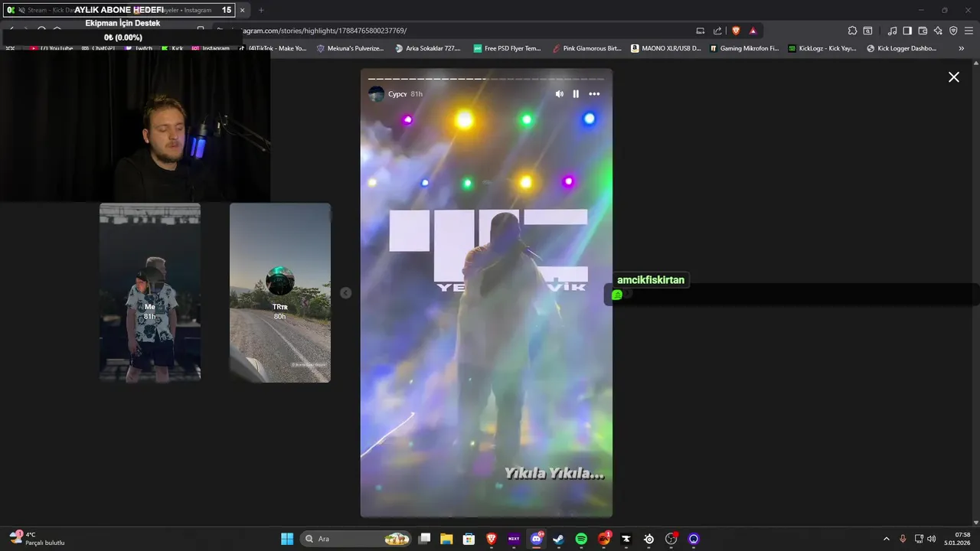This screenshot has height=551, width=980.
Task: Open the 'KickLogz - Kick Yayı...' bookmark
Action: (822, 48)
